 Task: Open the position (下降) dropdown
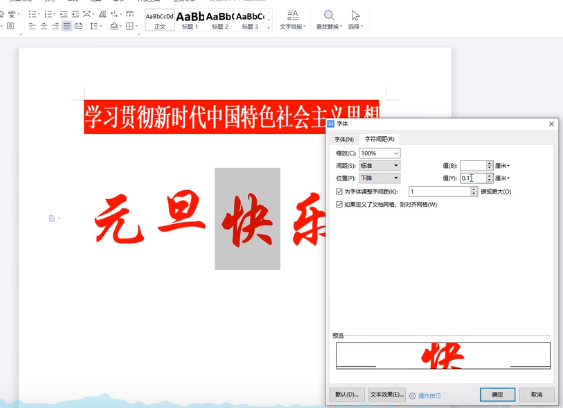tap(380, 178)
